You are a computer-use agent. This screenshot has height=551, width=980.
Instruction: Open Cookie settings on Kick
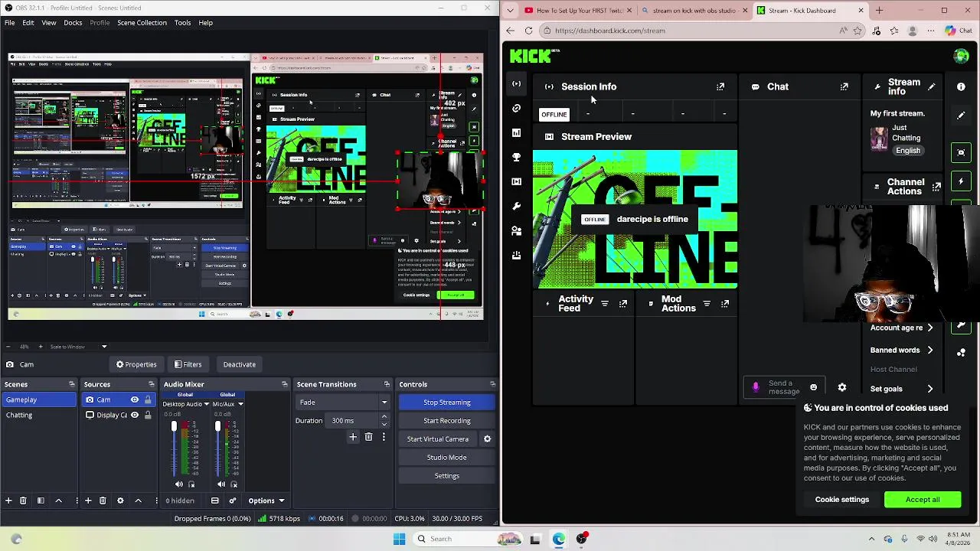tap(841, 500)
